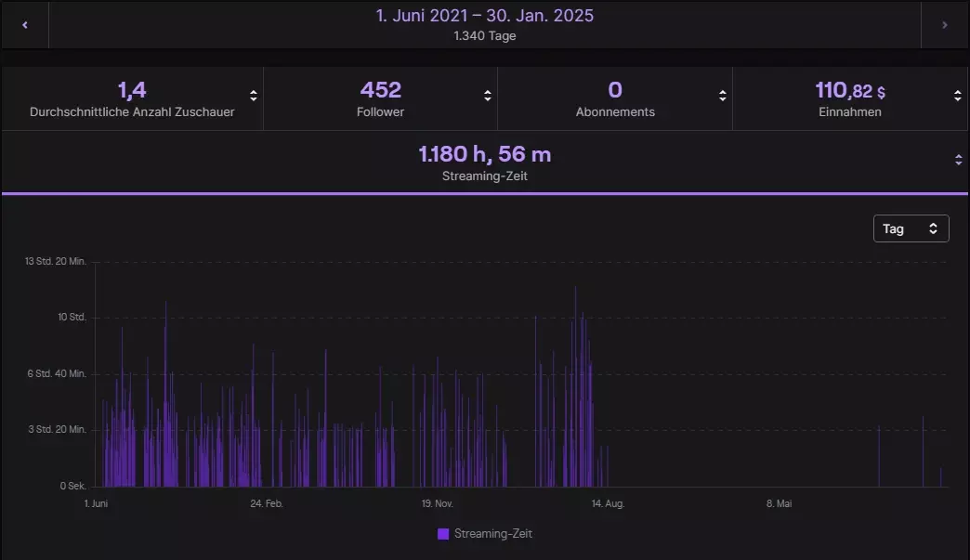
Task: Click the 110,82 $ Einnahmen value
Action: coord(850,89)
